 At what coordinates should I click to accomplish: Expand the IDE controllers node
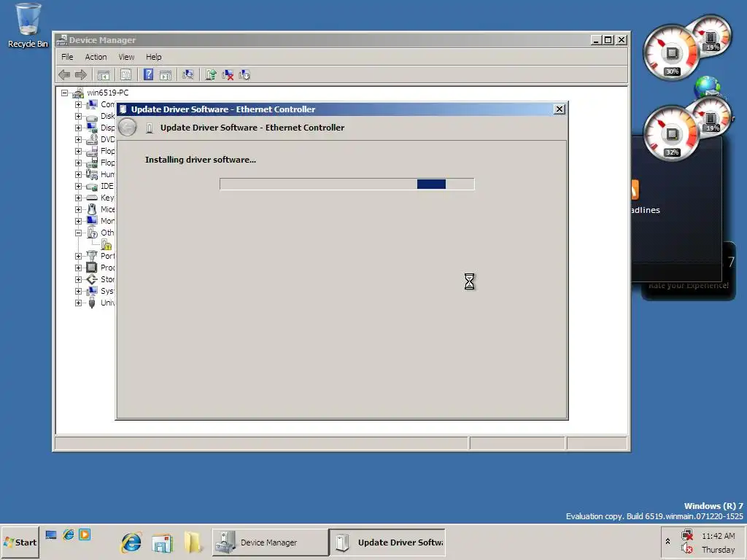[78, 186]
